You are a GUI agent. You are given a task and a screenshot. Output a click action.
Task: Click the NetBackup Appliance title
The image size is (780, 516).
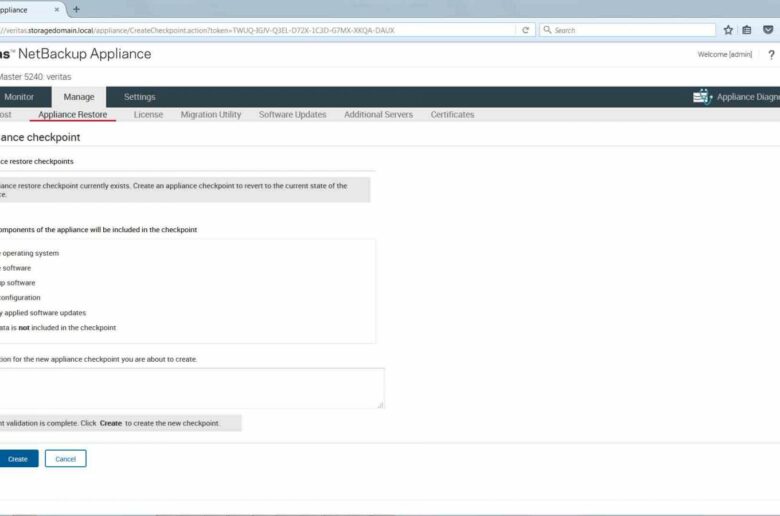85,54
